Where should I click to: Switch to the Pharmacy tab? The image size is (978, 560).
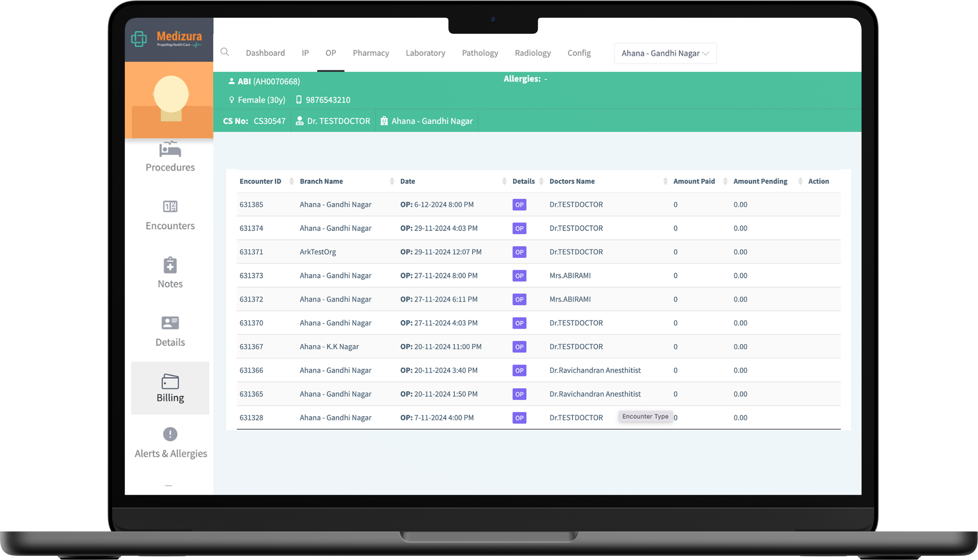point(370,53)
